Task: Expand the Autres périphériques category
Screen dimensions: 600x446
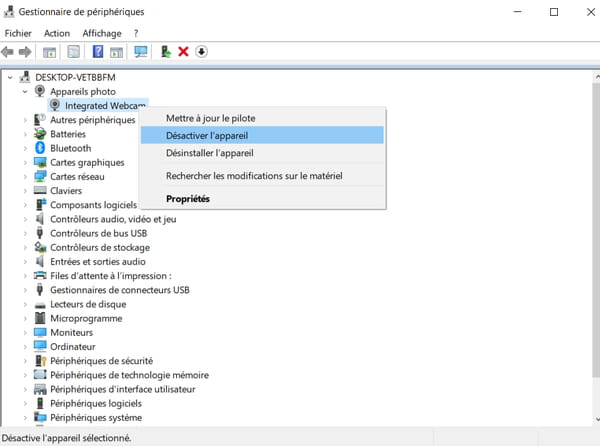Action: click(x=25, y=120)
